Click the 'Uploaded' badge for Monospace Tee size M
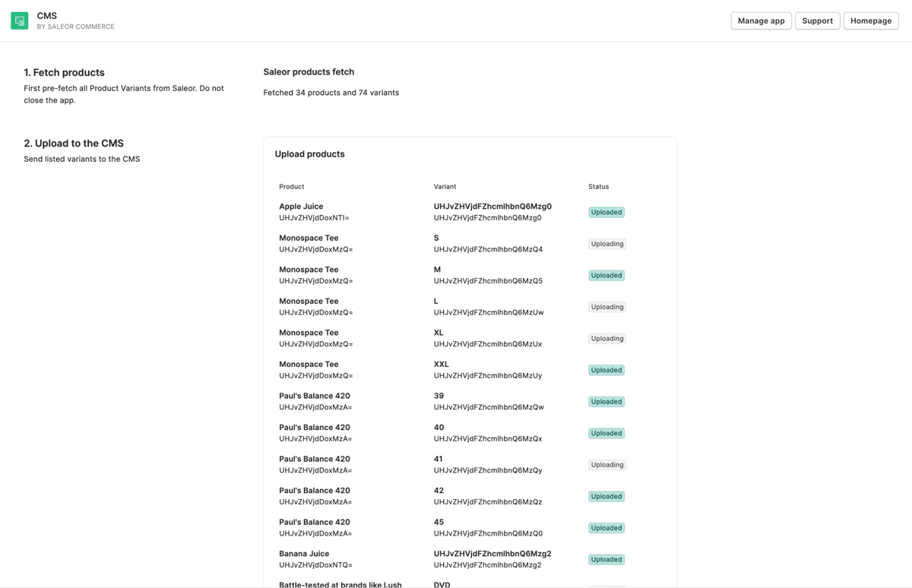Viewport: 912px width, 588px height. click(606, 275)
